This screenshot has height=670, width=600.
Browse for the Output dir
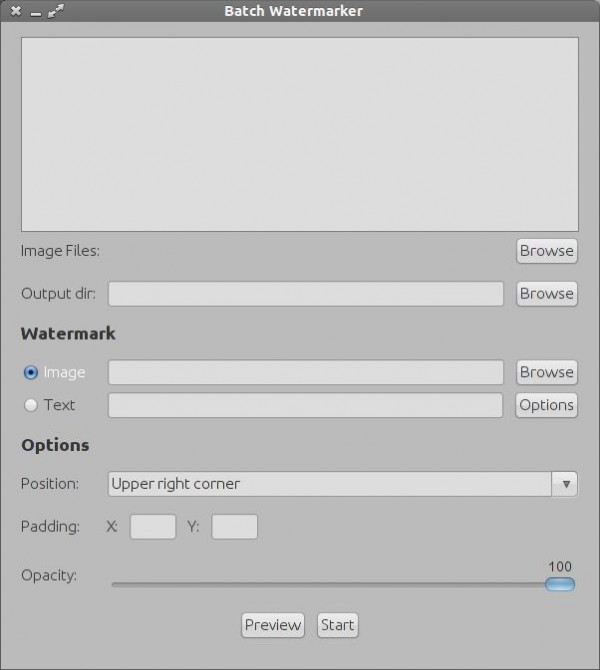click(x=546, y=293)
